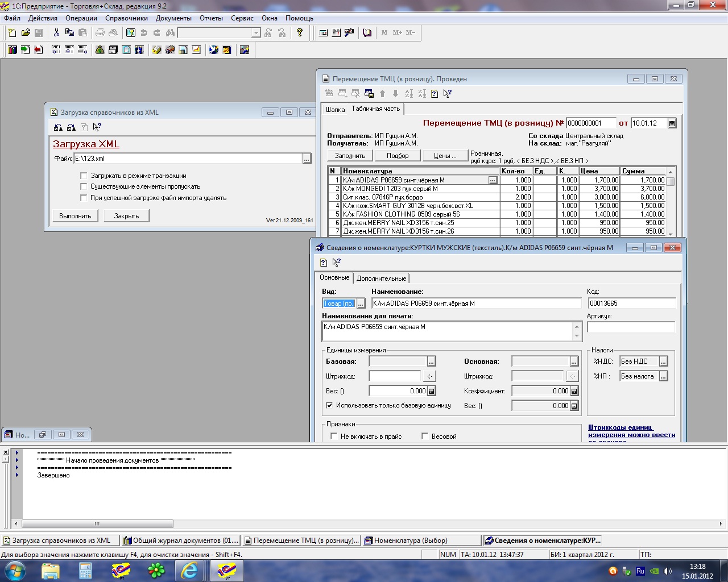
Task: Enable Существующие элементы пропускать checkbox
Action: coord(84,186)
